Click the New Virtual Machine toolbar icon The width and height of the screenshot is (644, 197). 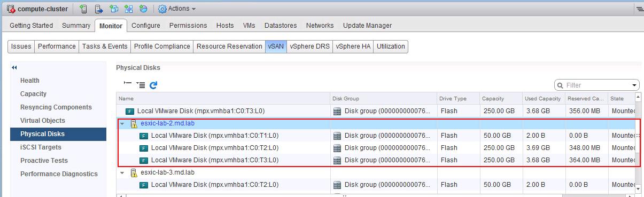tap(114, 9)
